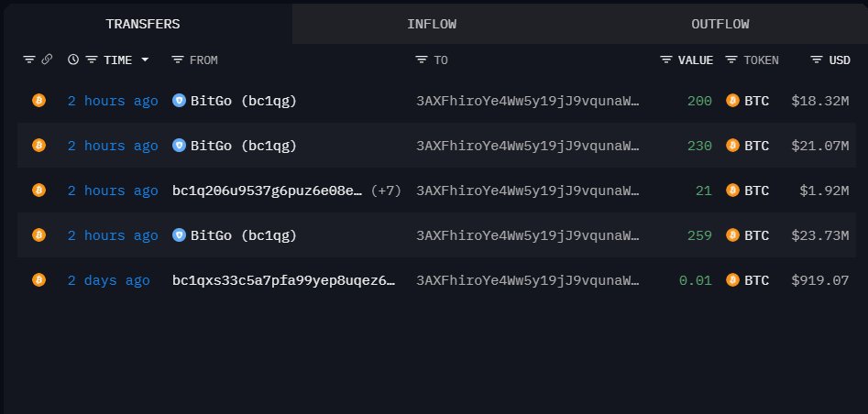This screenshot has width=868, height=414.
Task: Click the clock icon beside TIME
Action: (73, 60)
